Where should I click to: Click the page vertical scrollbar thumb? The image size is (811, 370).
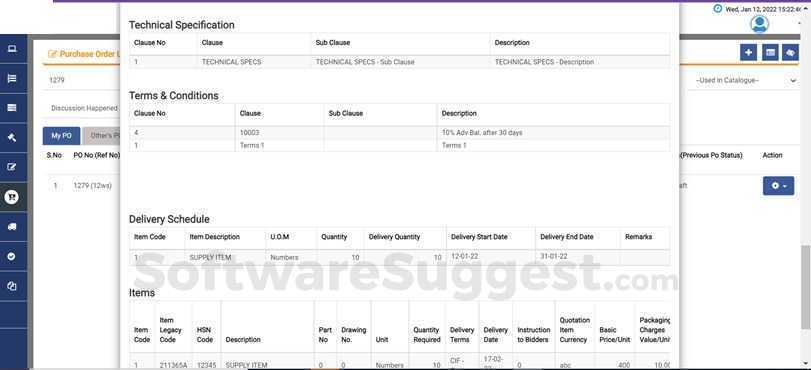(x=806, y=286)
